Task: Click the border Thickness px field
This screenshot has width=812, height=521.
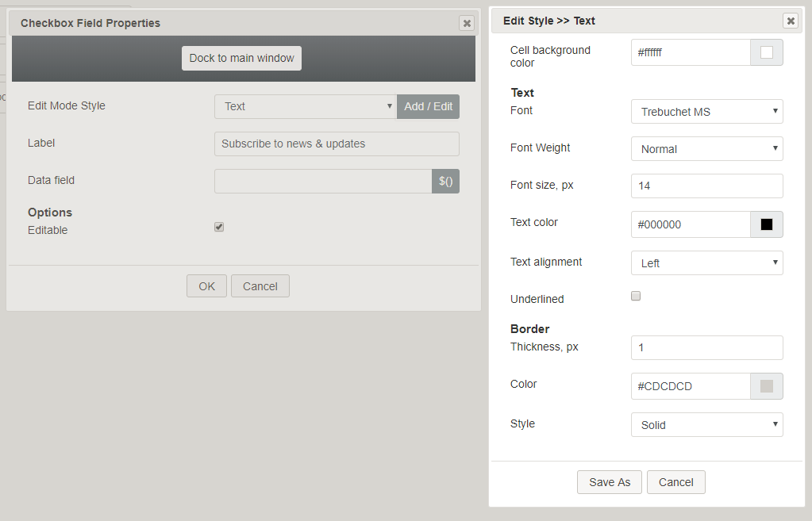Action: [707, 347]
